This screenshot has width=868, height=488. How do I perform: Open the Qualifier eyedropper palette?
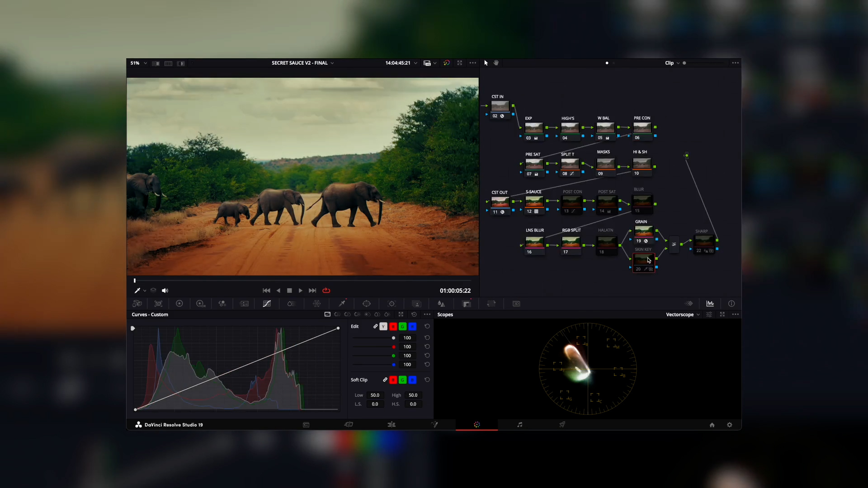[x=342, y=304]
